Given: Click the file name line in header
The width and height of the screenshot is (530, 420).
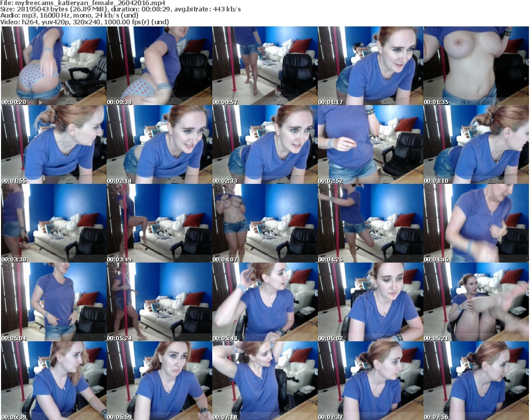Looking at the screenshot, I should [83, 3].
